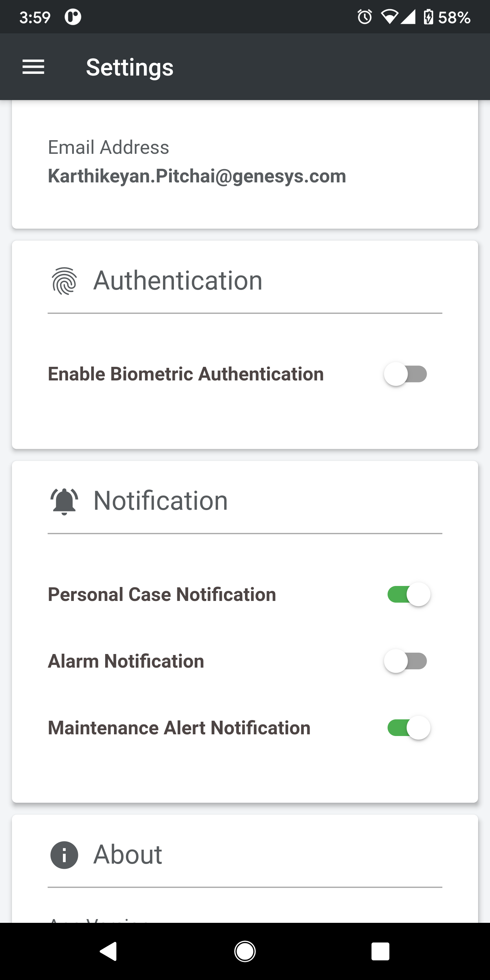This screenshot has width=490, height=980.
Task: Tap the bell Notification icon
Action: [64, 501]
